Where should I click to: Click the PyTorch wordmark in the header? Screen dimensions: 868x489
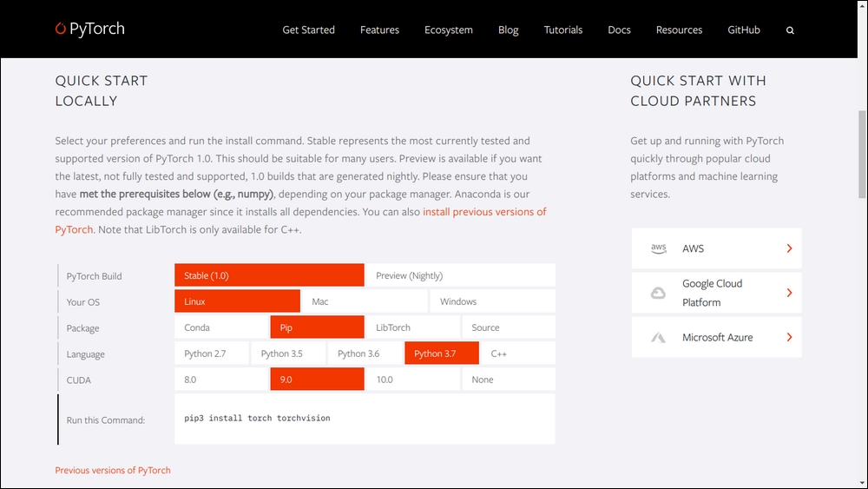point(97,29)
